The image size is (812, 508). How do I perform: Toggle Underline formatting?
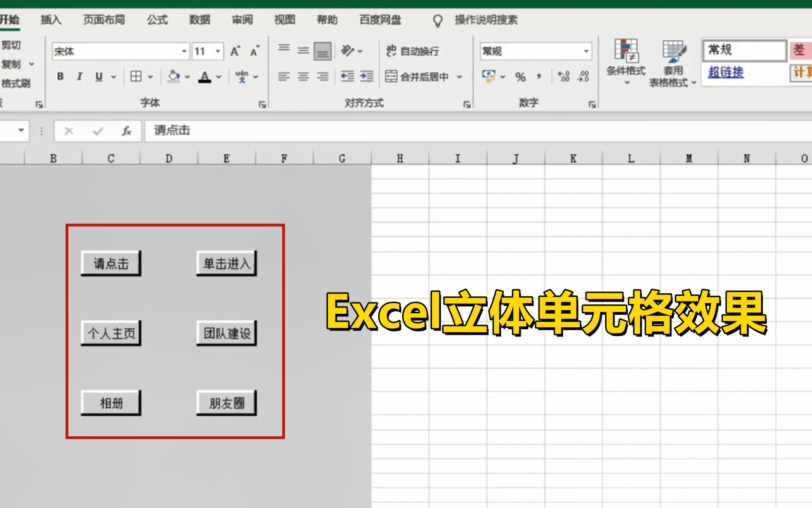pos(99,75)
